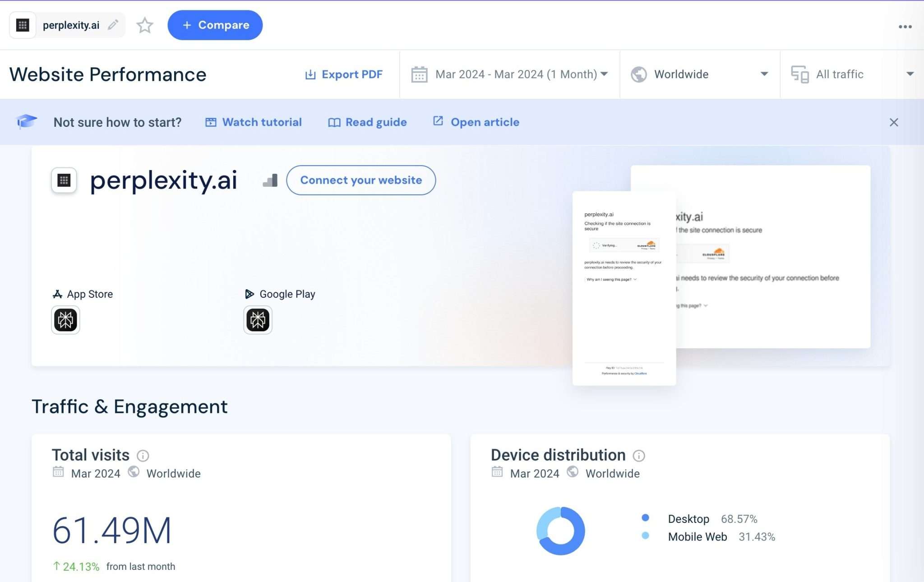Open the Read guide link

coord(375,122)
